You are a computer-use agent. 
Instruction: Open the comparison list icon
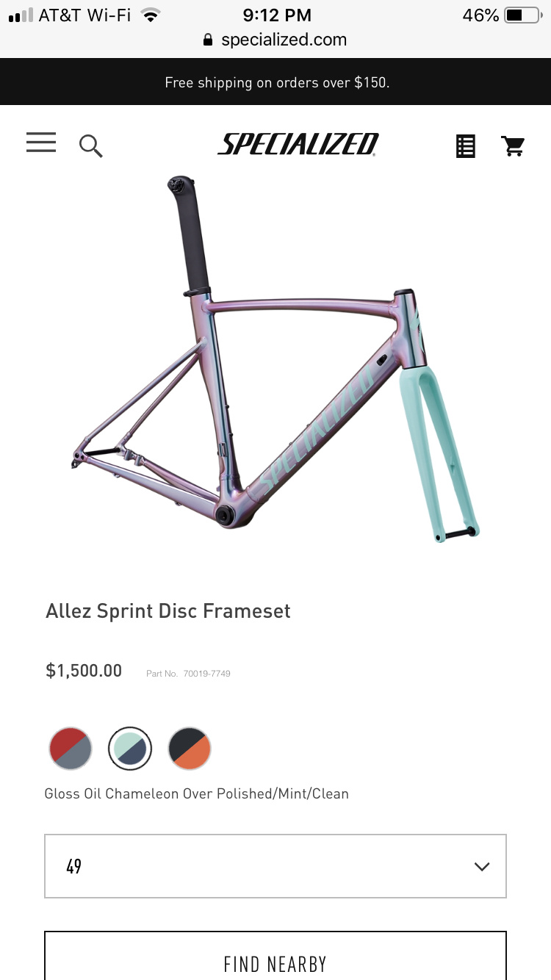(x=466, y=145)
